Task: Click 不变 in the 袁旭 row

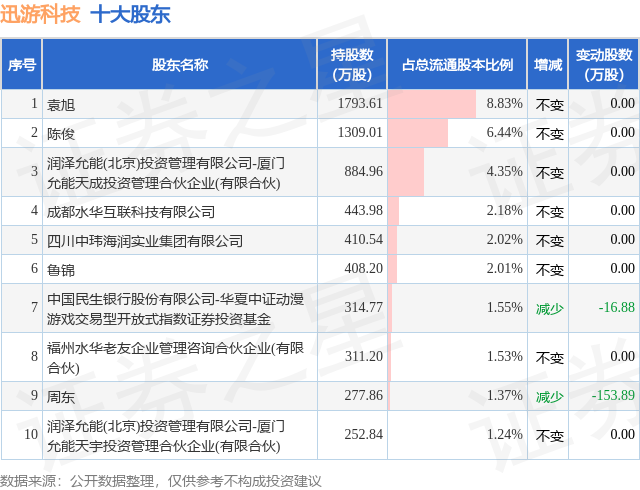Action: pos(550,105)
